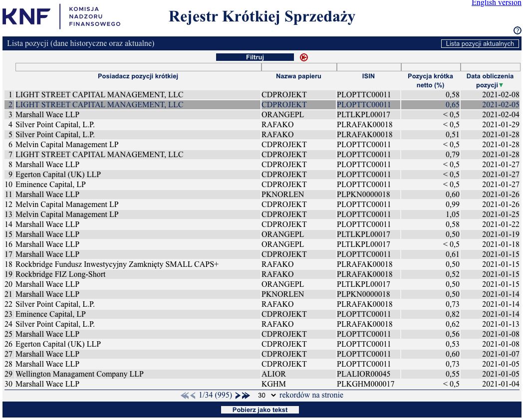
Task: Click date 2021-01-13 in row 24
Action: pyautogui.click(x=501, y=324)
